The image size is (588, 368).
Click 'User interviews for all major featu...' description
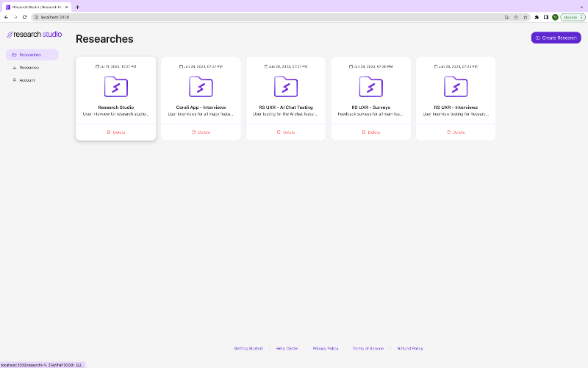tap(201, 114)
